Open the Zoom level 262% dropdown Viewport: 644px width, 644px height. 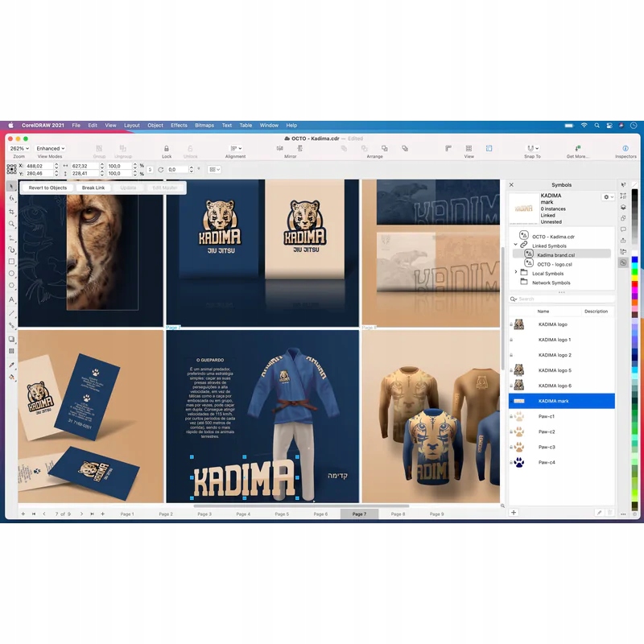pyautogui.click(x=19, y=148)
